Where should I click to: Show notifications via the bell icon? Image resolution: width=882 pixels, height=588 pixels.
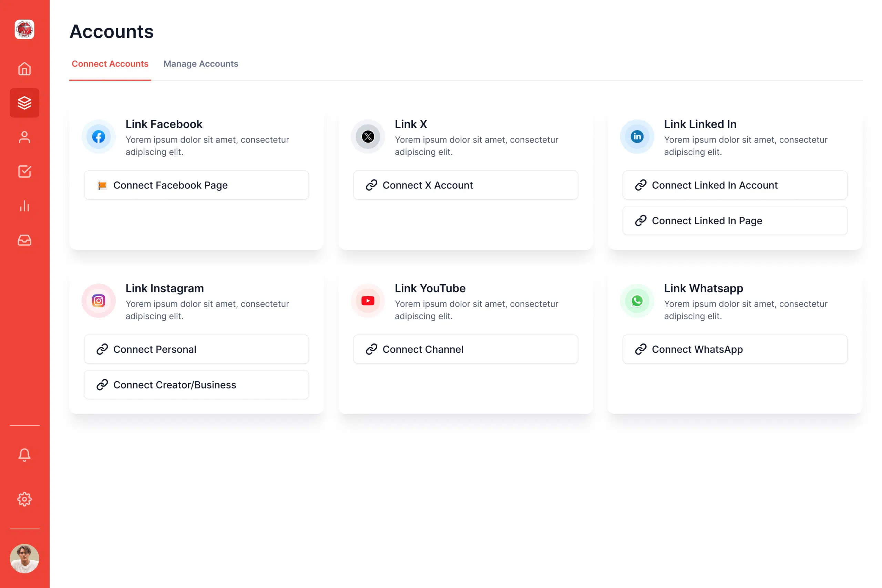[24, 455]
